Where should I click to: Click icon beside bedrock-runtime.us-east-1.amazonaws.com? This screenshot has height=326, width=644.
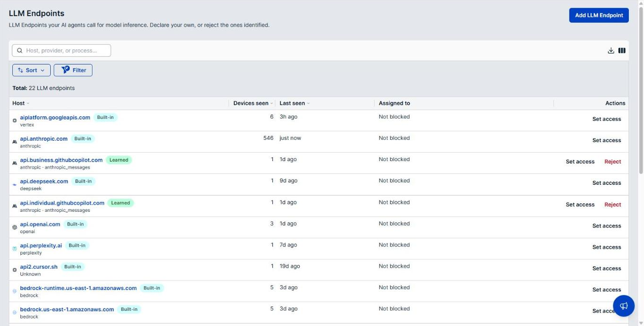[15, 291]
